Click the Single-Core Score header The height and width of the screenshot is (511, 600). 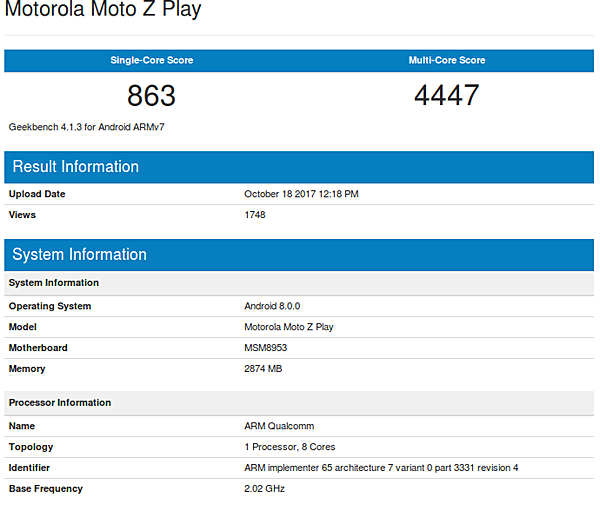[151, 61]
